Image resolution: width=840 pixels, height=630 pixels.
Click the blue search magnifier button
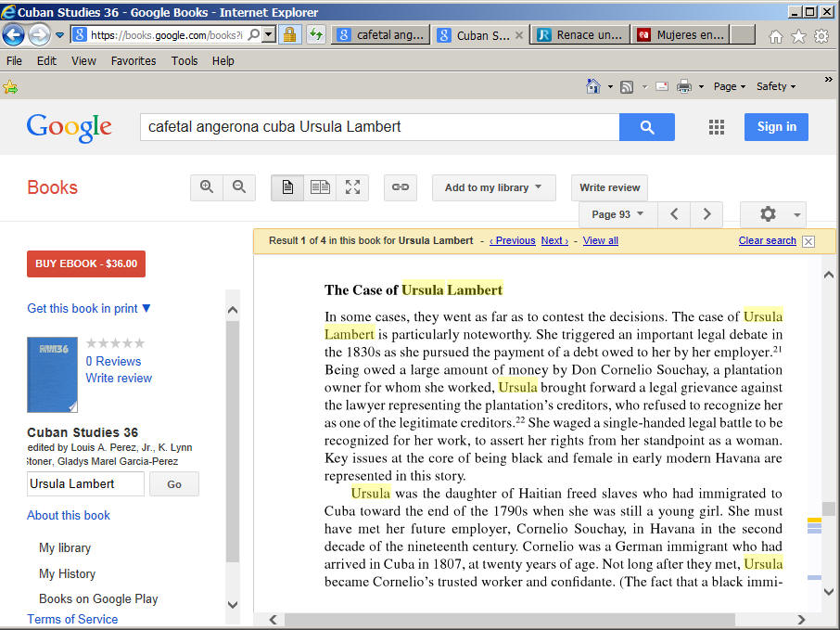pos(646,127)
